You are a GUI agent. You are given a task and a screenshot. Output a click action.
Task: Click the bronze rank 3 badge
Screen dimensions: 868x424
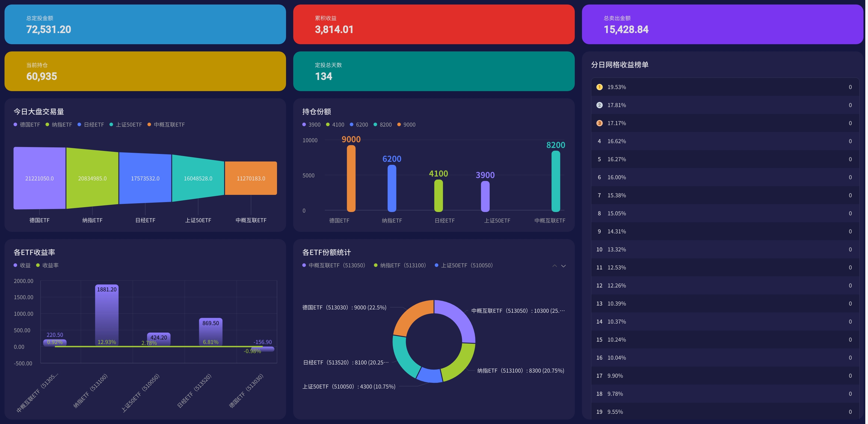(599, 123)
